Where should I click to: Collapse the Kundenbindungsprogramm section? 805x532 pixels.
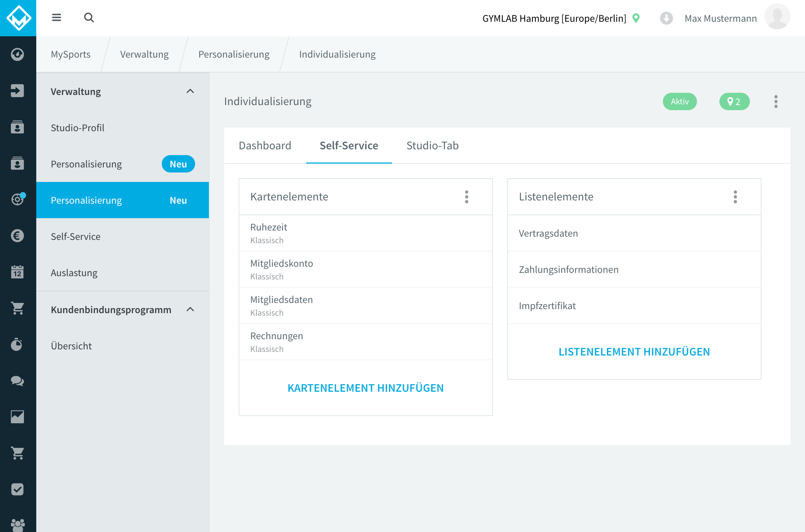190,309
